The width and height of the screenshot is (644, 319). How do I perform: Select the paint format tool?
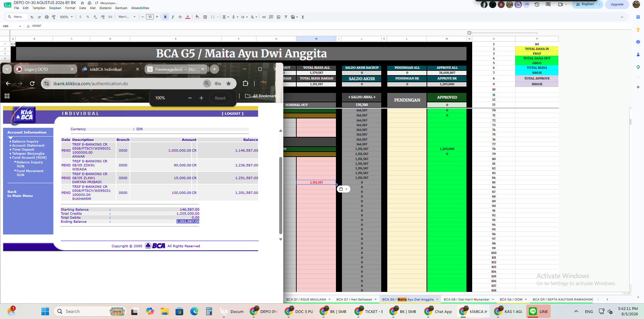tap(54, 17)
